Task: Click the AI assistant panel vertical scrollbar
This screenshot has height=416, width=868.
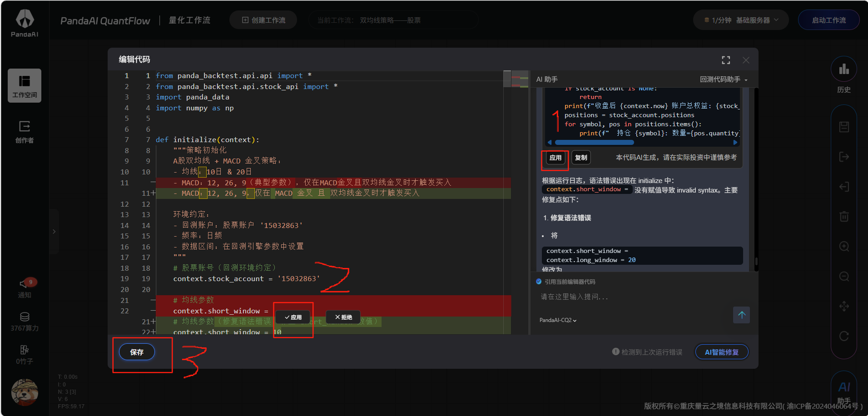Action: tap(756, 261)
